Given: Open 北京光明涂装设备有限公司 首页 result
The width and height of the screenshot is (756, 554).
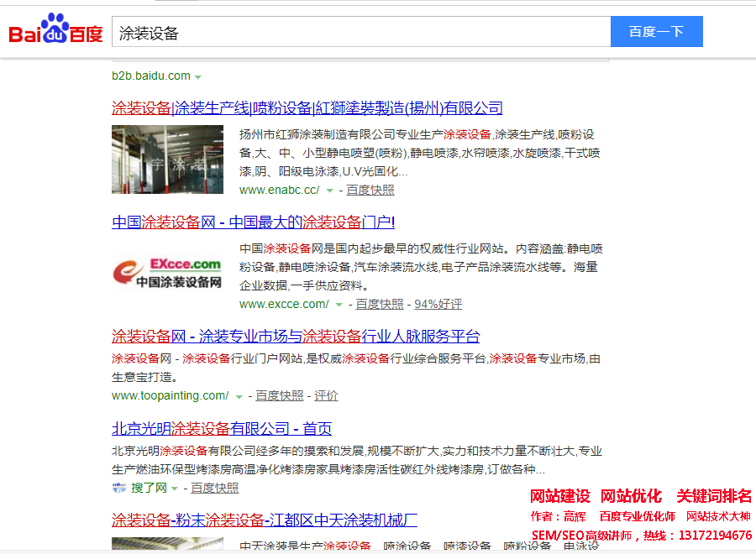Looking at the screenshot, I should click(x=222, y=428).
